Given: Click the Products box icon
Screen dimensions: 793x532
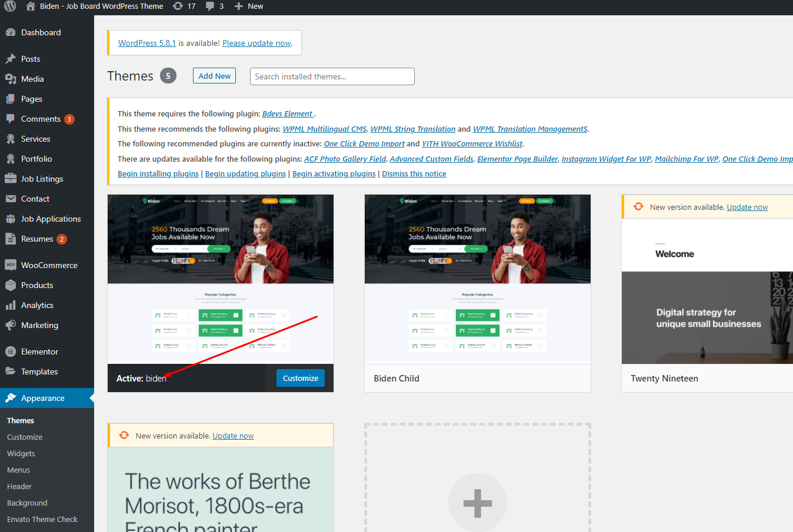Looking at the screenshot, I should pos(11,285).
